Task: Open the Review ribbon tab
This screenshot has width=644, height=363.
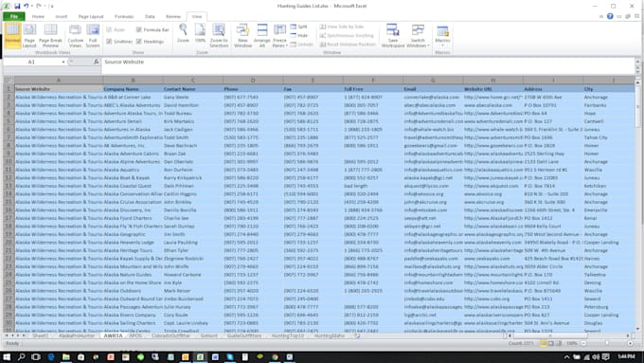Action: tap(173, 16)
